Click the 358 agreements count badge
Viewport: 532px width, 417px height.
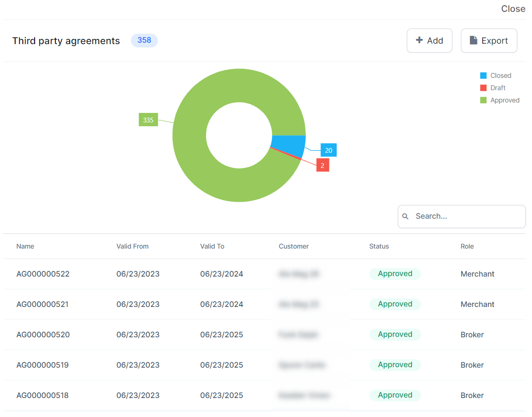coord(144,40)
